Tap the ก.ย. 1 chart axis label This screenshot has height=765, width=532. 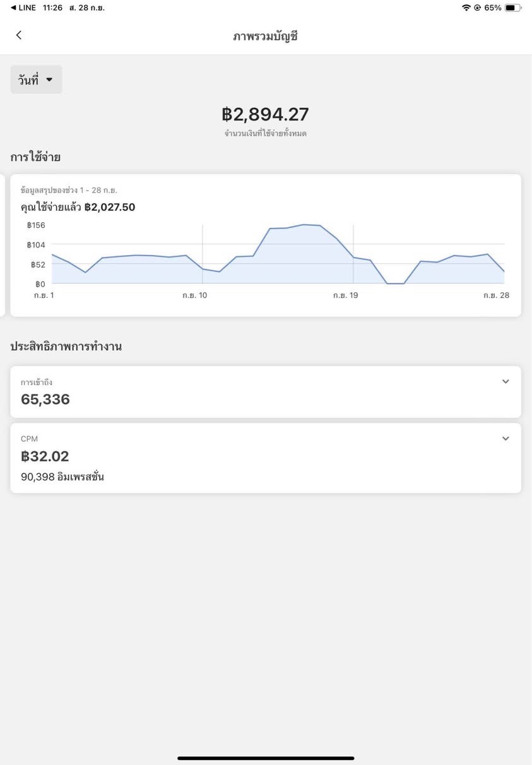[x=44, y=295]
